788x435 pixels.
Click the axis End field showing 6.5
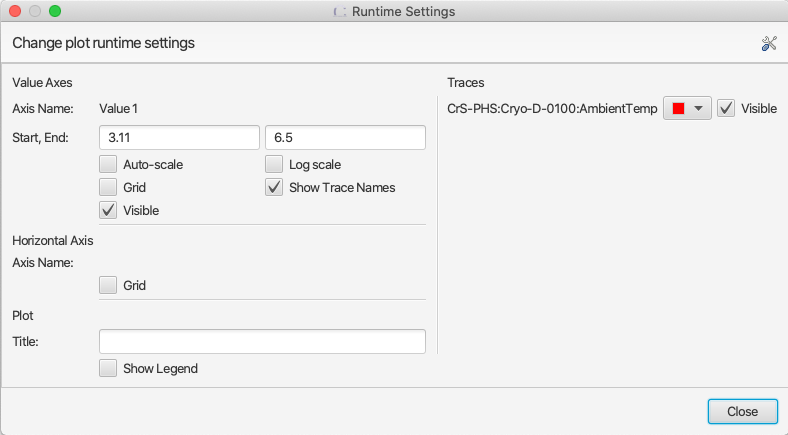coord(345,138)
